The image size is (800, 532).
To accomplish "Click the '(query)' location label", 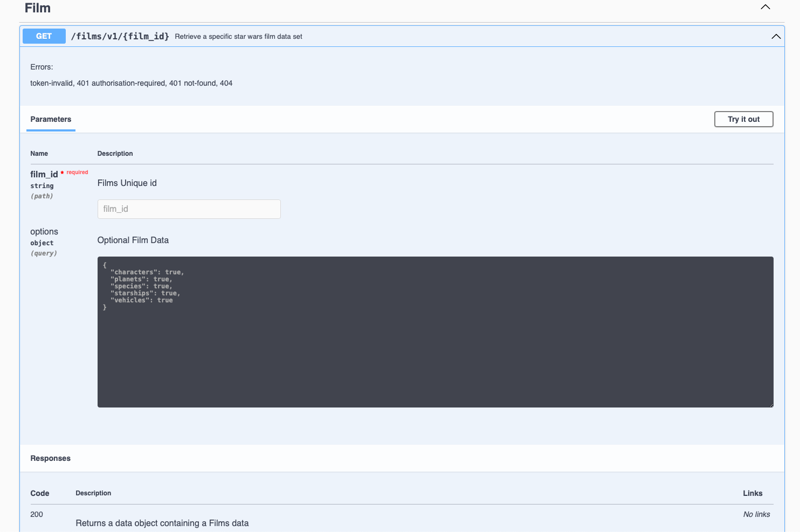I will 44,253.
